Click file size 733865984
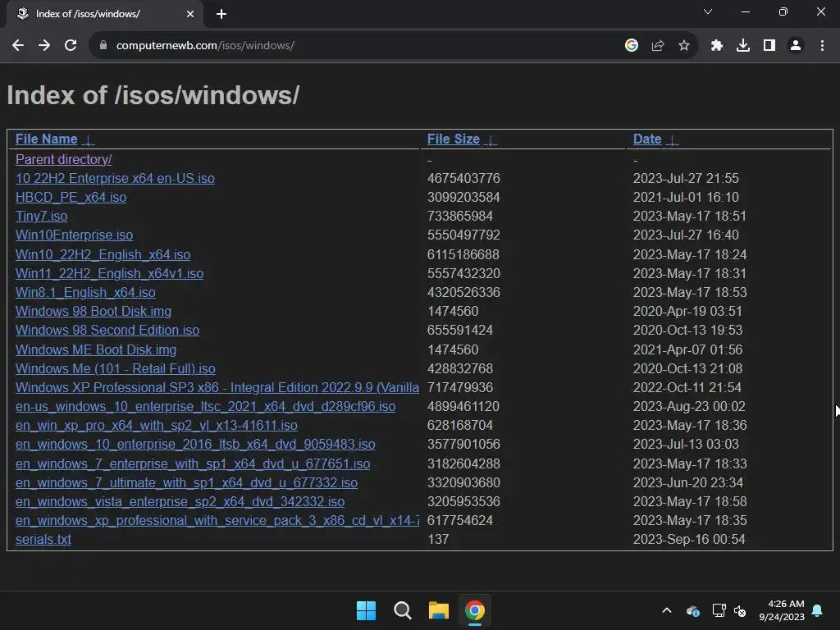The image size is (840, 630). click(x=460, y=217)
